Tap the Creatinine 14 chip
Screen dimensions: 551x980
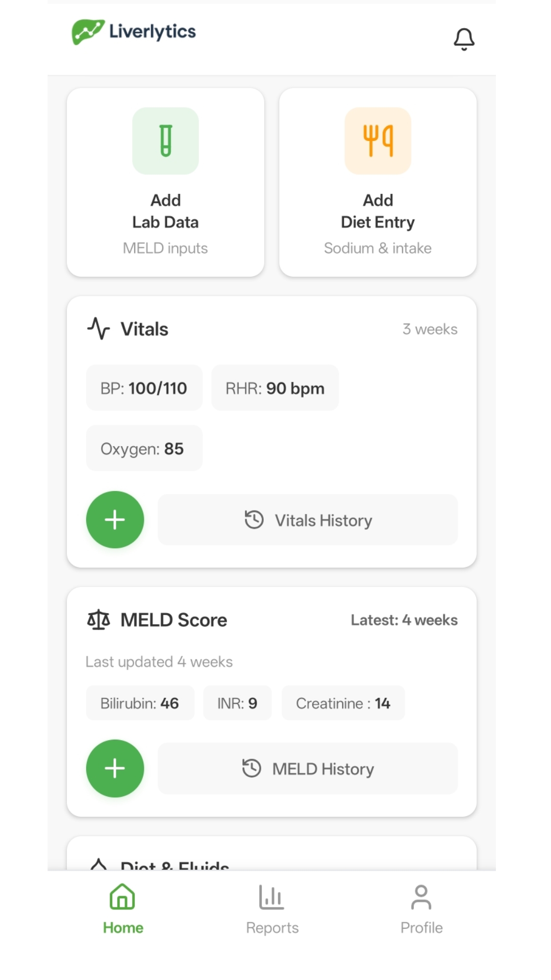point(343,703)
